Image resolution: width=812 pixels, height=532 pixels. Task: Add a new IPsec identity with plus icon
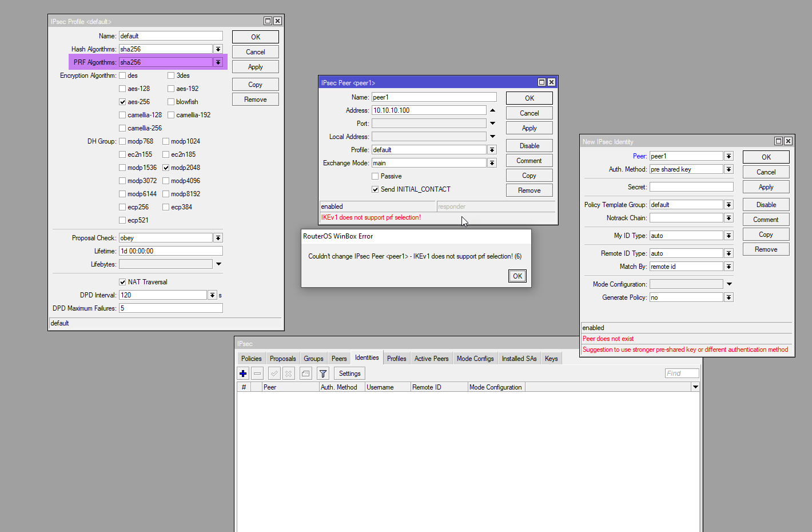[243, 374]
